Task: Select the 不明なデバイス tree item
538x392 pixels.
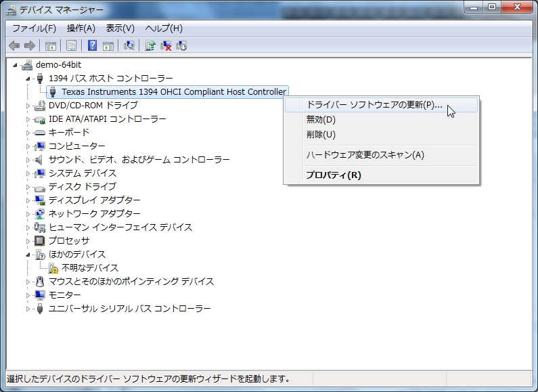Action: click(90, 268)
